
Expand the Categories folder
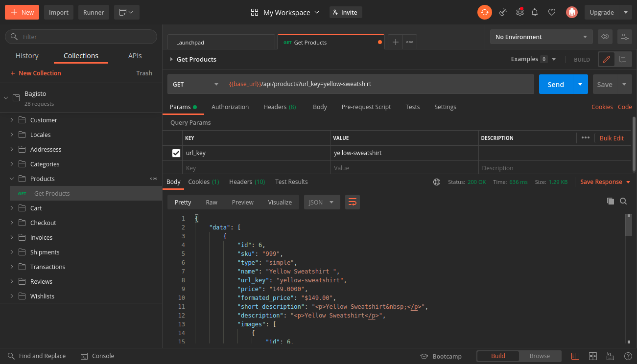coord(12,164)
